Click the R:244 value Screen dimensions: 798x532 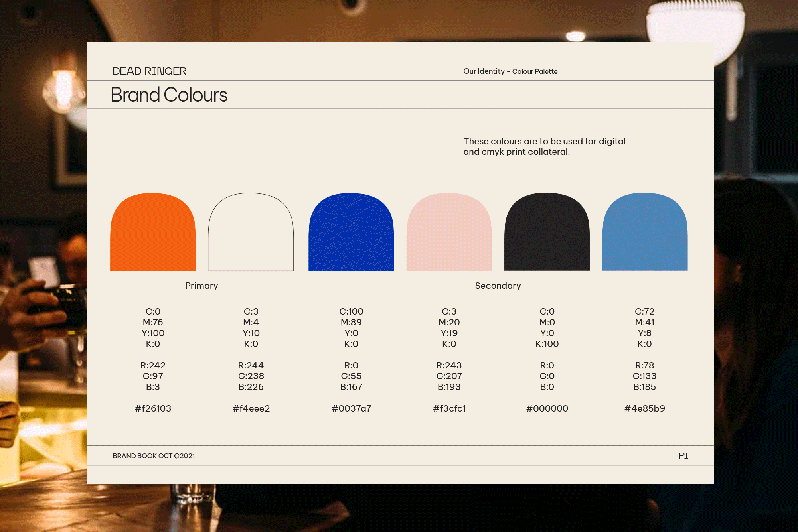pos(251,365)
